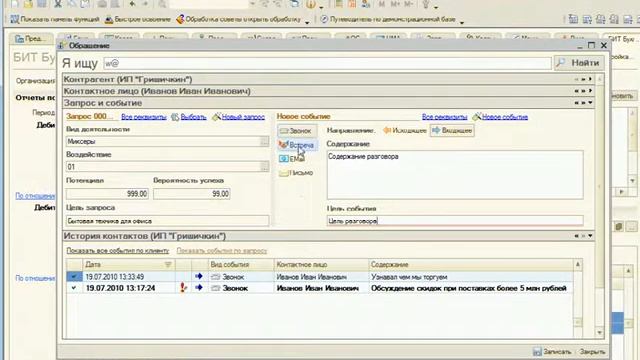The width and height of the screenshot is (640, 360).
Task: Click the 'Найти' search button
Action: tap(579, 63)
